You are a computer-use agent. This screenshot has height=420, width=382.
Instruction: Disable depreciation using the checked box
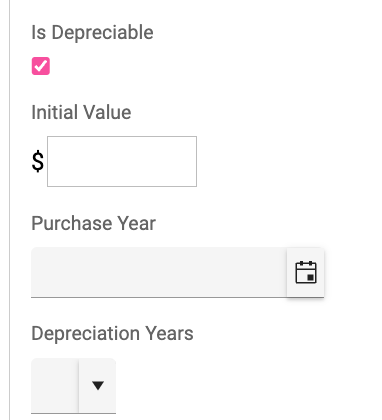pyautogui.click(x=41, y=66)
